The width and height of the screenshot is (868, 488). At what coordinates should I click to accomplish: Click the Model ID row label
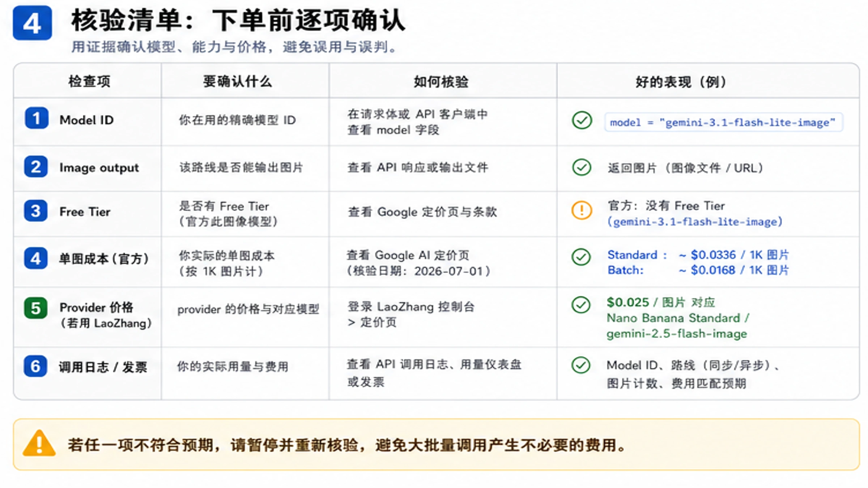[87, 120]
